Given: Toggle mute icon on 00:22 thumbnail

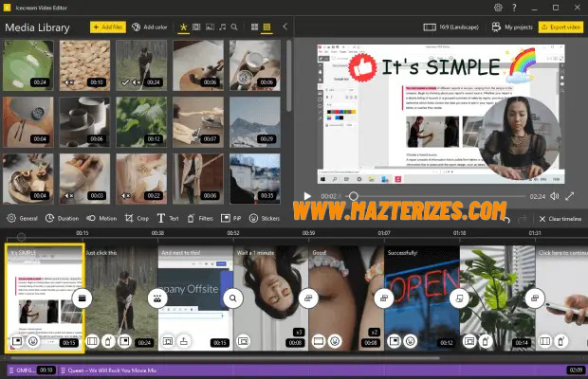Looking at the screenshot, I should [x=126, y=196].
